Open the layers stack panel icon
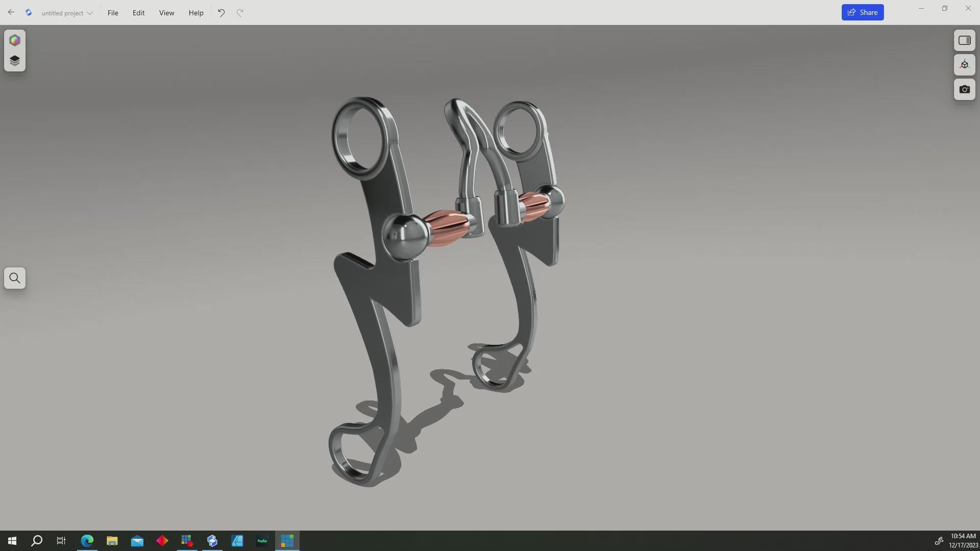 point(15,61)
